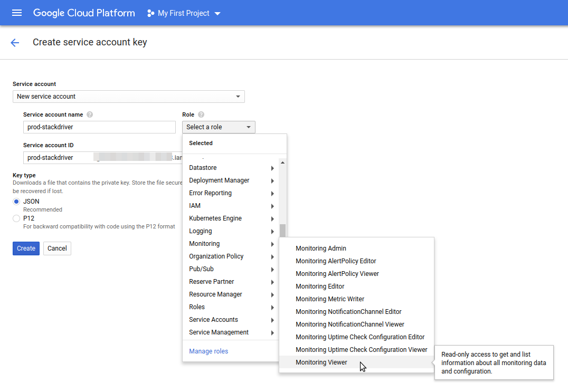Pick the Monitoring Admin role
568x392 pixels.
[x=321, y=248]
